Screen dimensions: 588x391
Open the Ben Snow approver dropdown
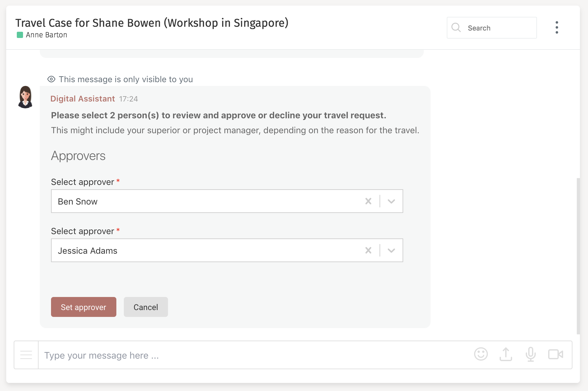pos(391,201)
